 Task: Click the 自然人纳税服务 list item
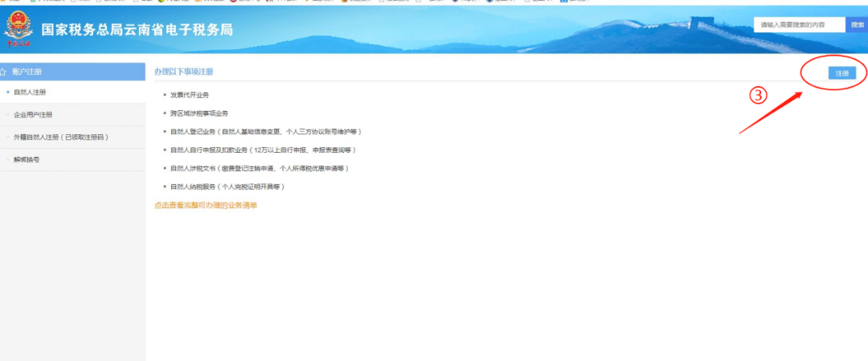227,187
